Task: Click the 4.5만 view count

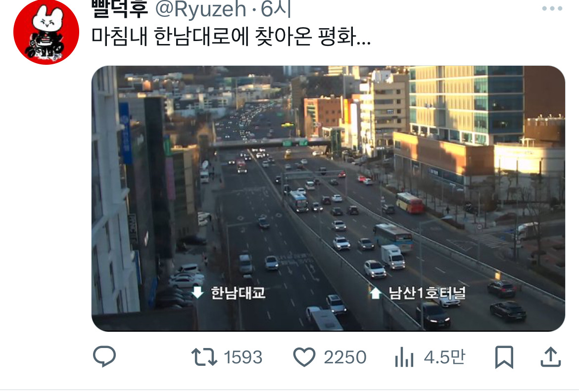Action: click(x=444, y=357)
